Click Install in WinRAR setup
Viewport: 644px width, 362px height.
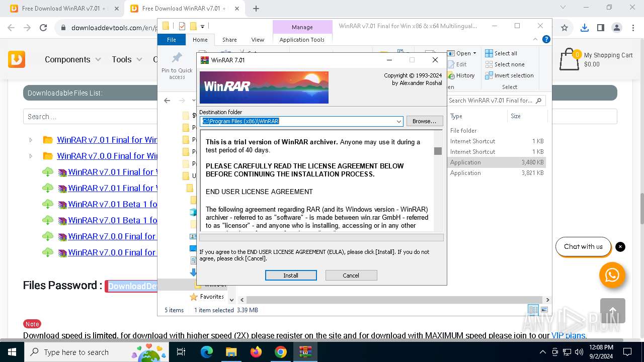(x=291, y=275)
